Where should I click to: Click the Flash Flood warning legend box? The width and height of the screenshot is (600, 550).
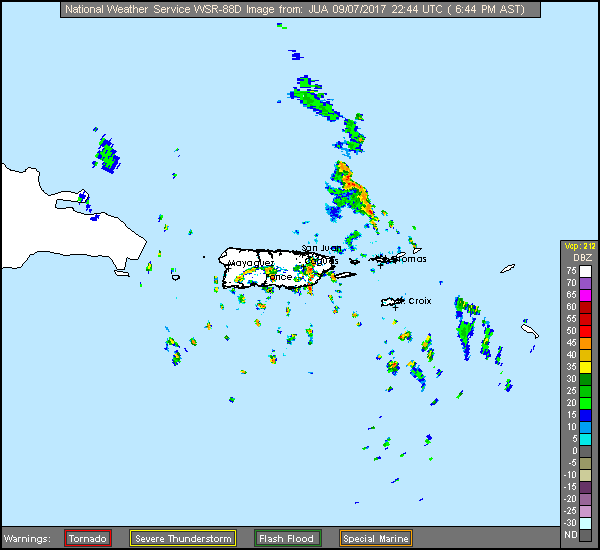click(x=287, y=538)
